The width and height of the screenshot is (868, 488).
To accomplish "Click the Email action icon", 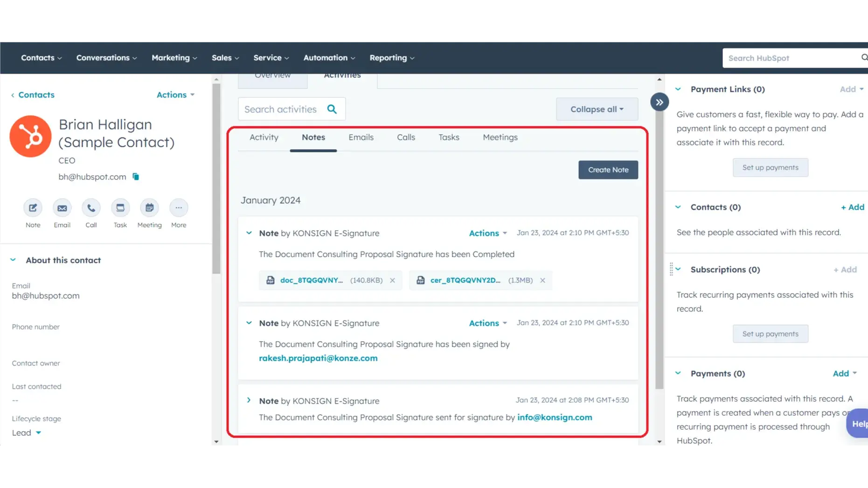I will pos(62,208).
